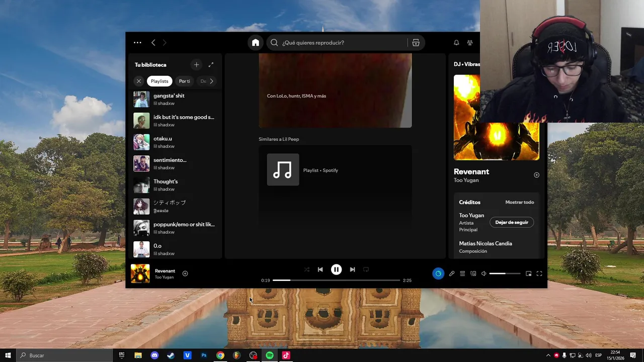Open the Browse icon in search bar
The height and width of the screenshot is (362, 644).
[416, 43]
